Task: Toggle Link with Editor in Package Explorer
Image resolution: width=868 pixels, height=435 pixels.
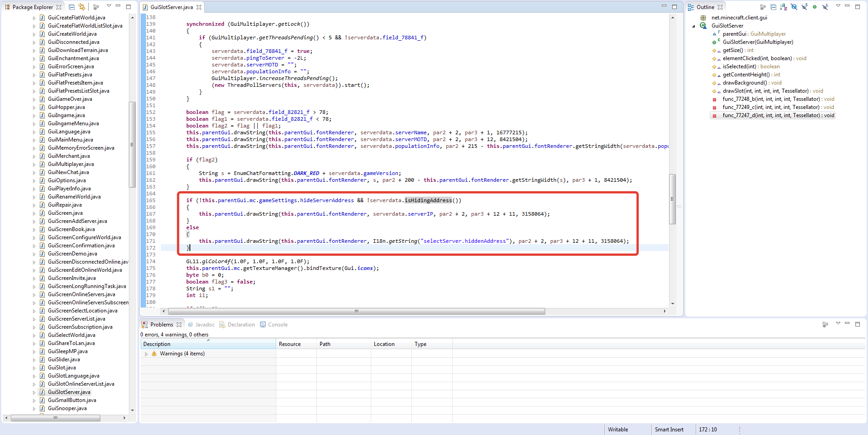Action: [82, 7]
